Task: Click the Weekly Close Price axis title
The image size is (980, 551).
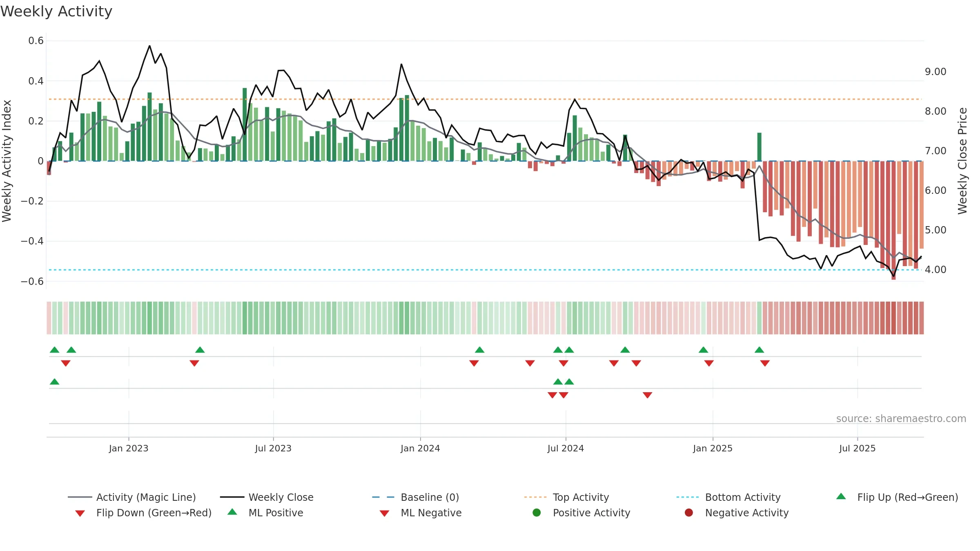Action: click(962, 161)
